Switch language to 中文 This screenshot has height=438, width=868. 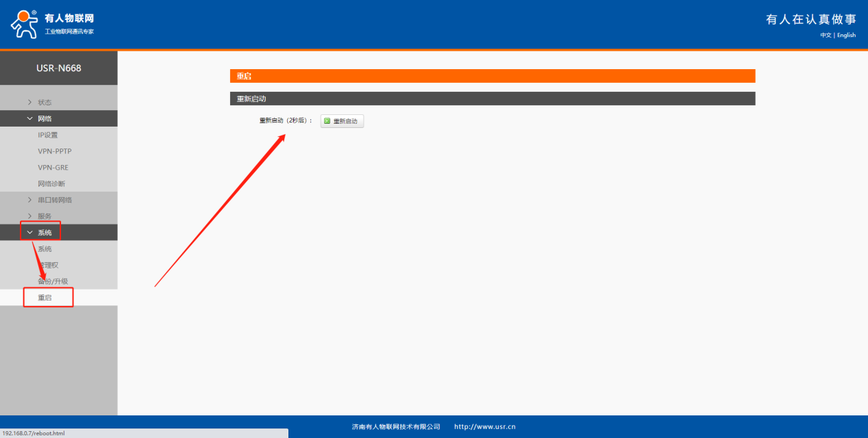click(826, 36)
